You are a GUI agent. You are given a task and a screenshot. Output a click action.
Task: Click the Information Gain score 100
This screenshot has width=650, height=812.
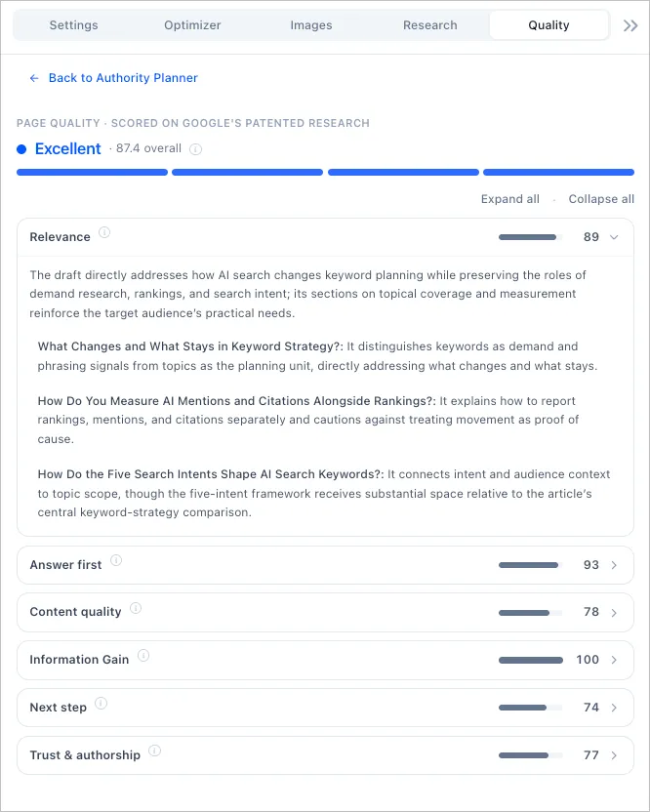coord(588,660)
